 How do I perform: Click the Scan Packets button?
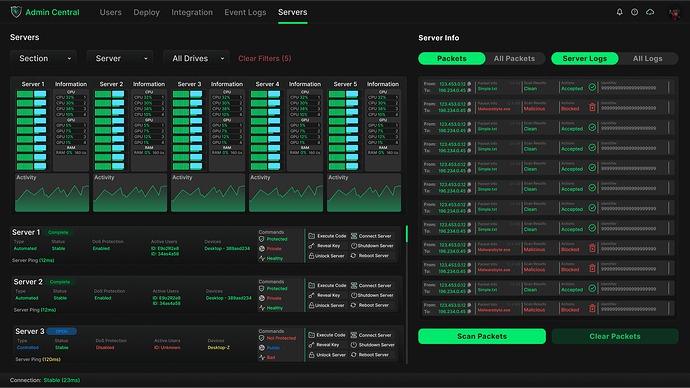click(482, 337)
